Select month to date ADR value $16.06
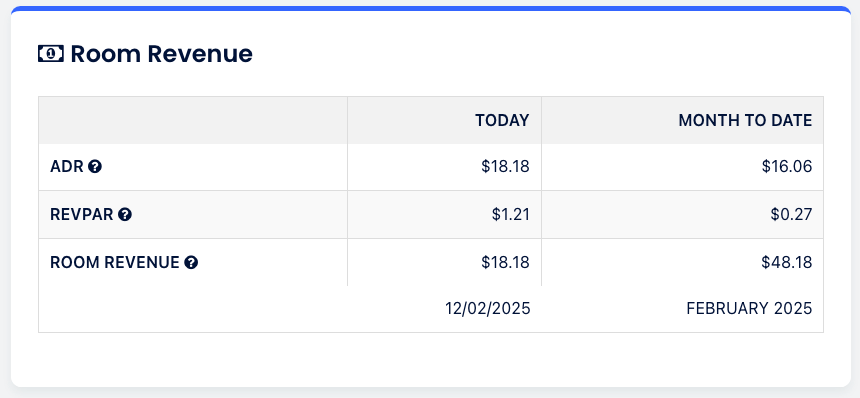 pos(787,167)
